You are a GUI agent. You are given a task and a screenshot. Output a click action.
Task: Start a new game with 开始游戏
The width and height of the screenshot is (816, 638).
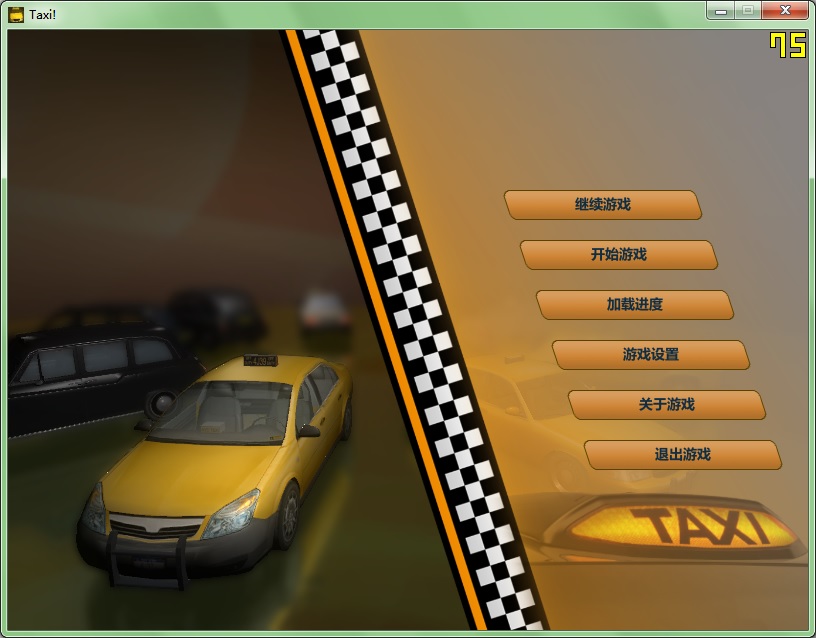(x=619, y=254)
